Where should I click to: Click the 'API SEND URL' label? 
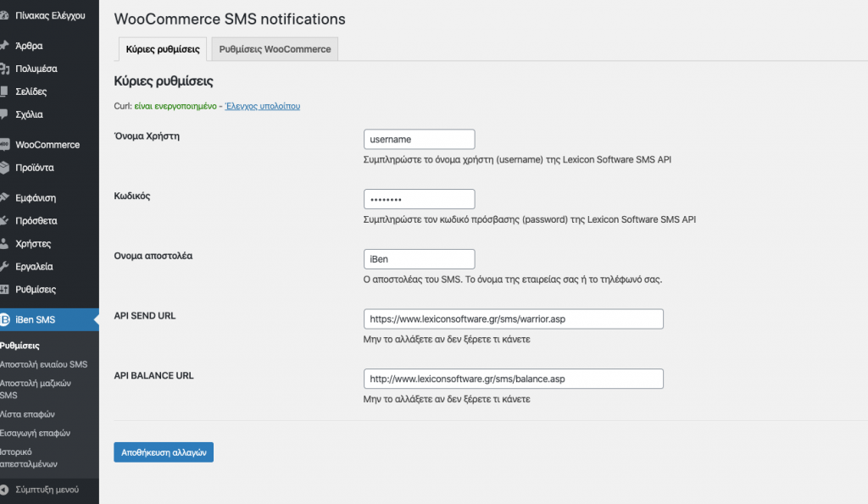point(145,316)
